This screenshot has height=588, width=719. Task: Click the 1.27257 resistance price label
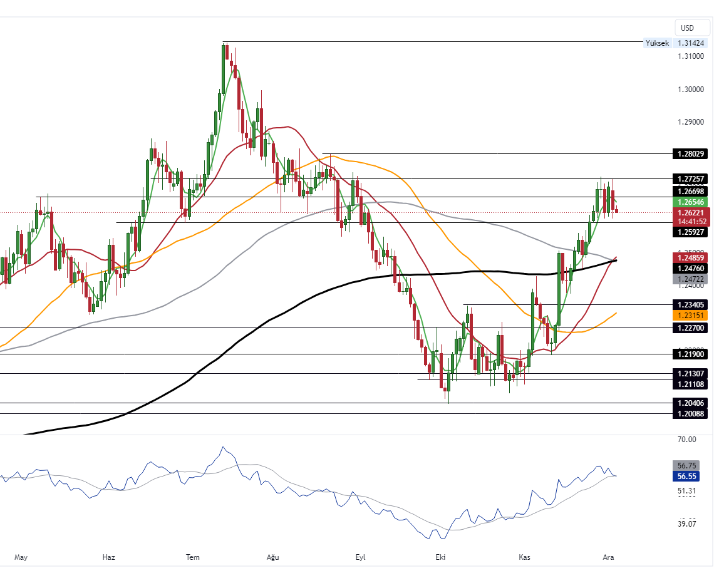point(690,179)
